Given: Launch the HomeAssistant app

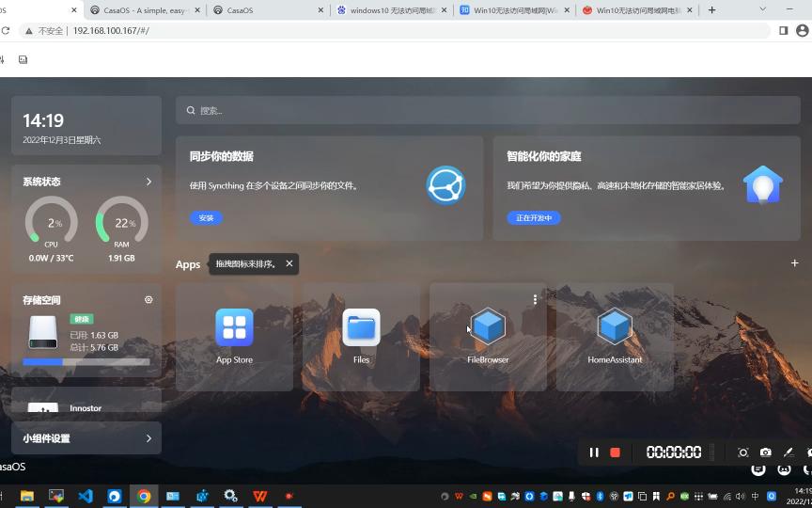Looking at the screenshot, I should click(615, 326).
